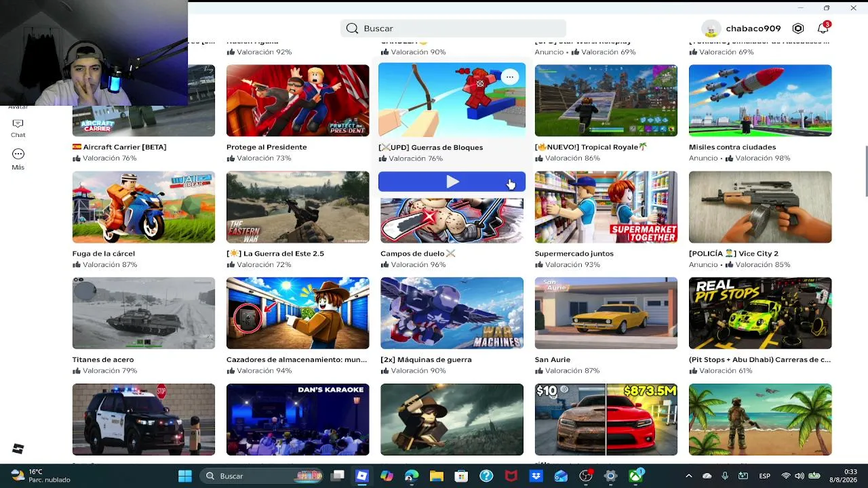Screen dimensions: 868x488
Task: Launch Copilot from the taskbar
Action: pos(387,476)
